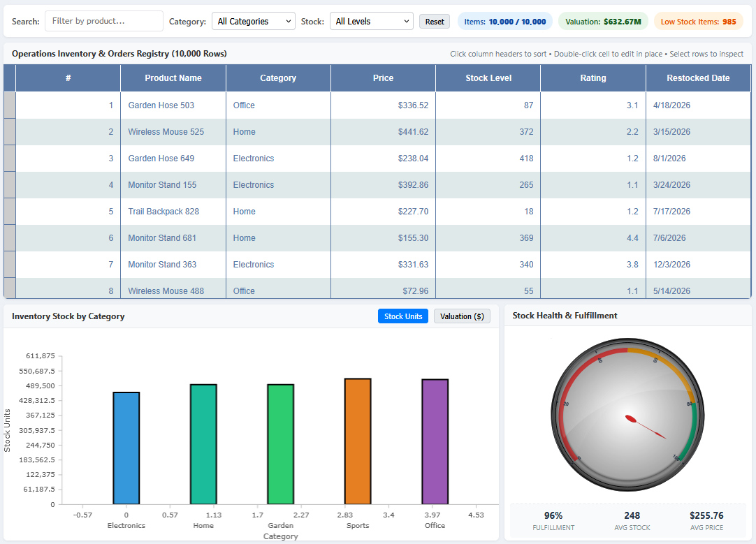This screenshot has width=756, height=544.
Task: Sort by Category column header
Action: point(278,78)
